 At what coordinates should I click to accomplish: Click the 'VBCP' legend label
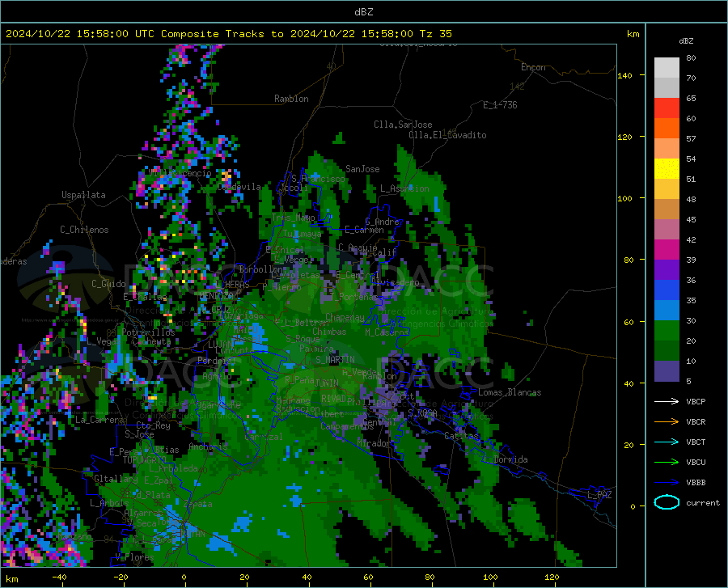tap(696, 401)
